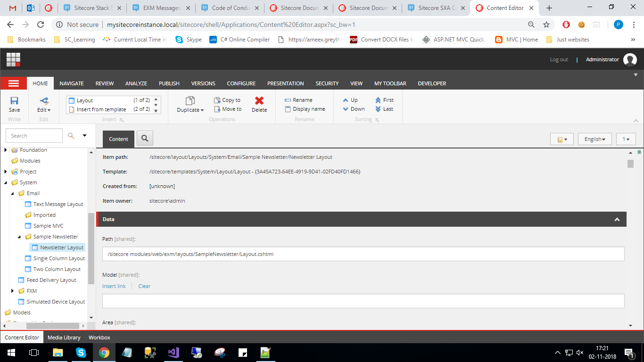Screen dimensions: 644x362
Task: Move item to First position
Action: (x=384, y=100)
